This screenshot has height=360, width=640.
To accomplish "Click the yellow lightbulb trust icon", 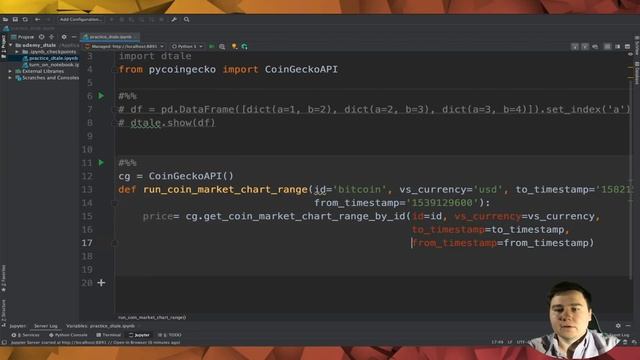I will tap(234, 47).
